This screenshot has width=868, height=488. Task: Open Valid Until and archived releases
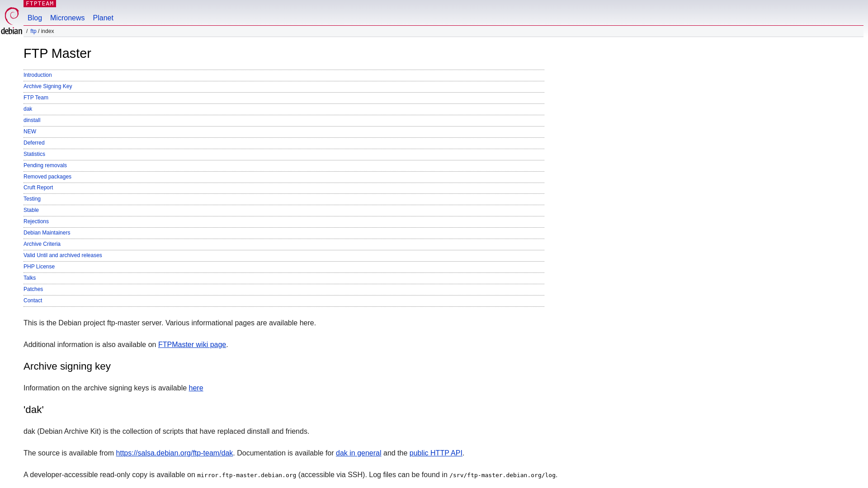63,255
